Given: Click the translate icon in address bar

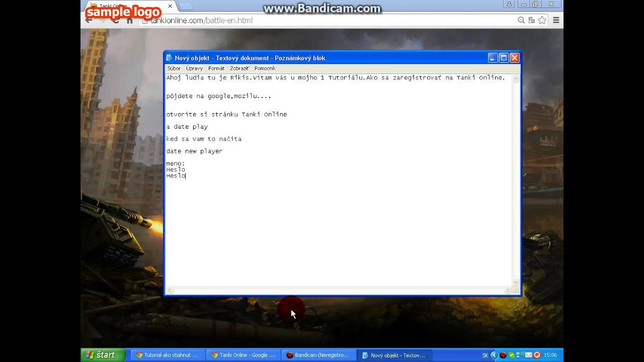Looking at the screenshot, I should (532, 20).
